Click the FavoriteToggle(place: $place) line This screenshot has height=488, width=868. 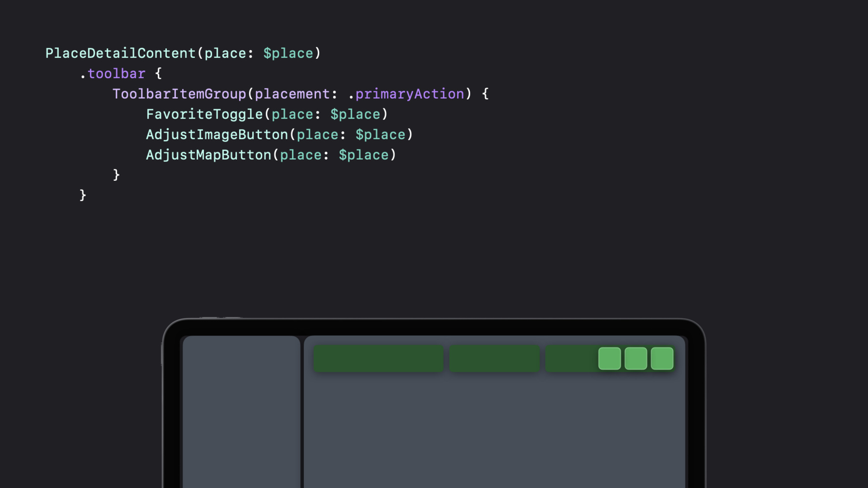267,114
